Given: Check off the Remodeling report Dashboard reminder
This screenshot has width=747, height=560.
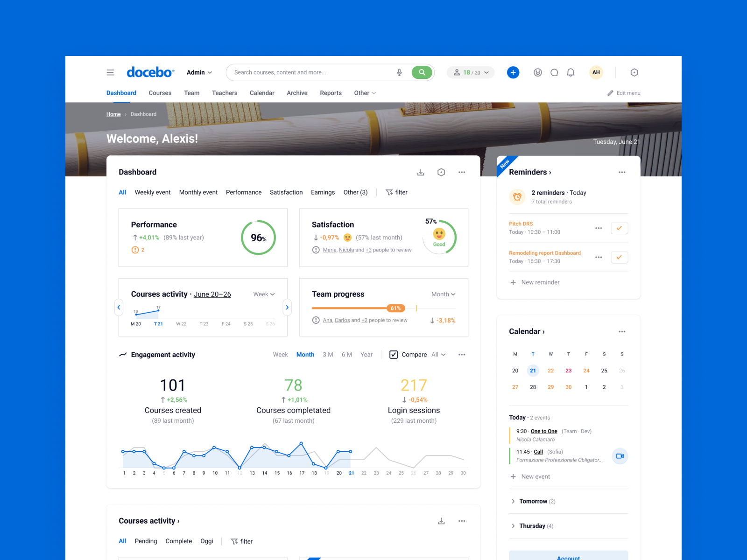Looking at the screenshot, I should pos(619,257).
